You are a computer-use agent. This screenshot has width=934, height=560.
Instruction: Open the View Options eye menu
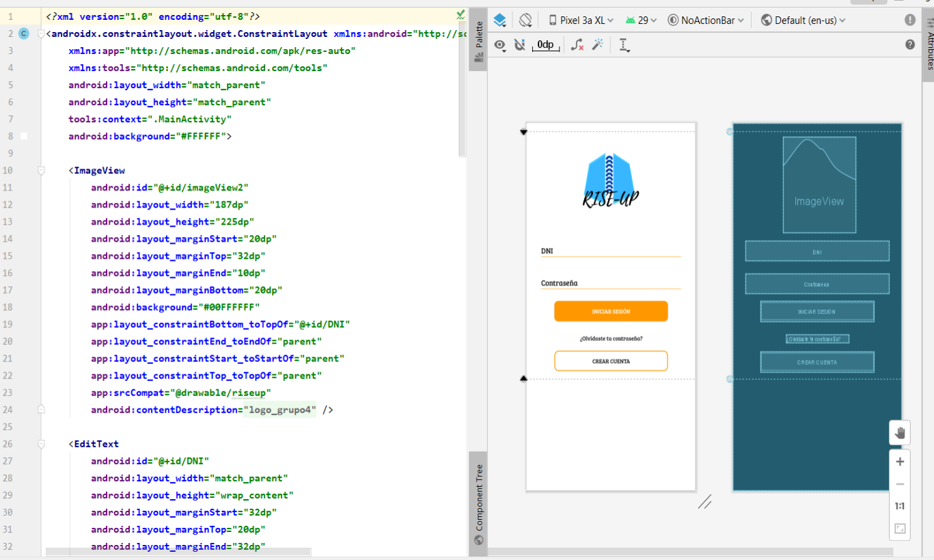pos(501,46)
